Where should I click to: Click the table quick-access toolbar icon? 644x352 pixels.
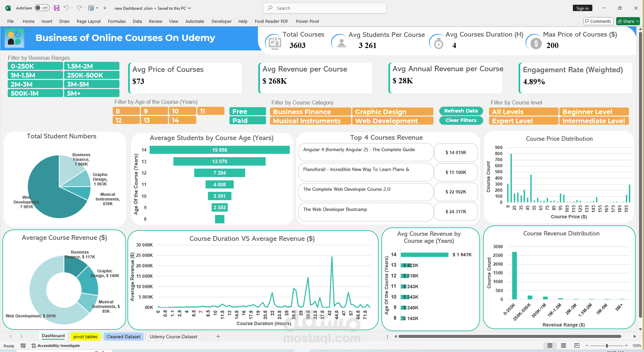click(91, 8)
